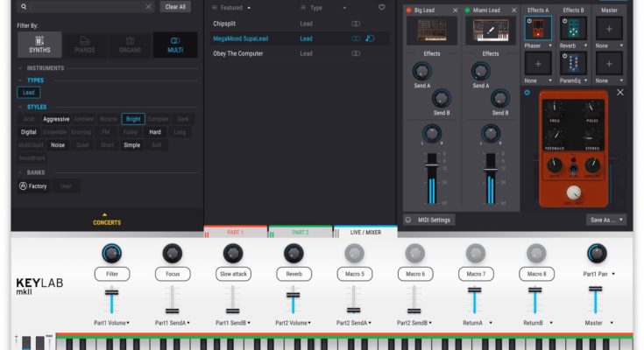The height and width of the screenshot is (350, 644).
Task: Open the Phaser effect slot
Action: coord(537,29)
